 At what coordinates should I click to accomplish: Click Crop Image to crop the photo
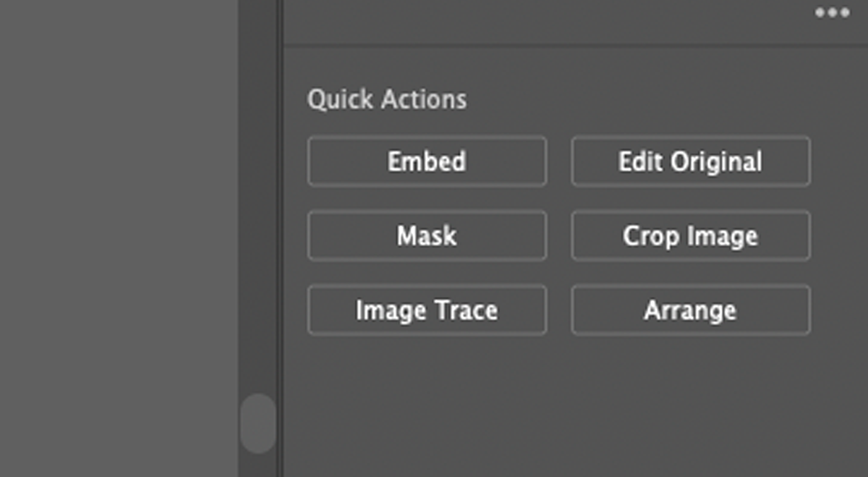pyautogui.click(x=690, y=235)
